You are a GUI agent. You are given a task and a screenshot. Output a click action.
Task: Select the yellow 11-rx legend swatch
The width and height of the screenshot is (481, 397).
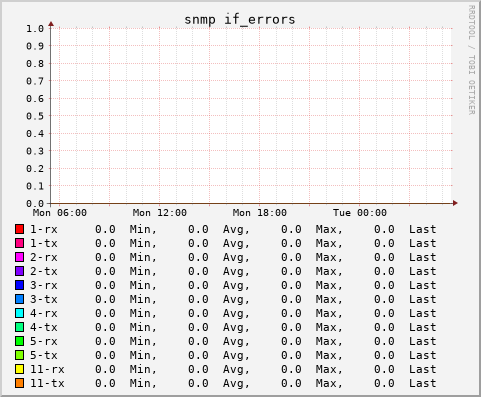click(19, 369)
